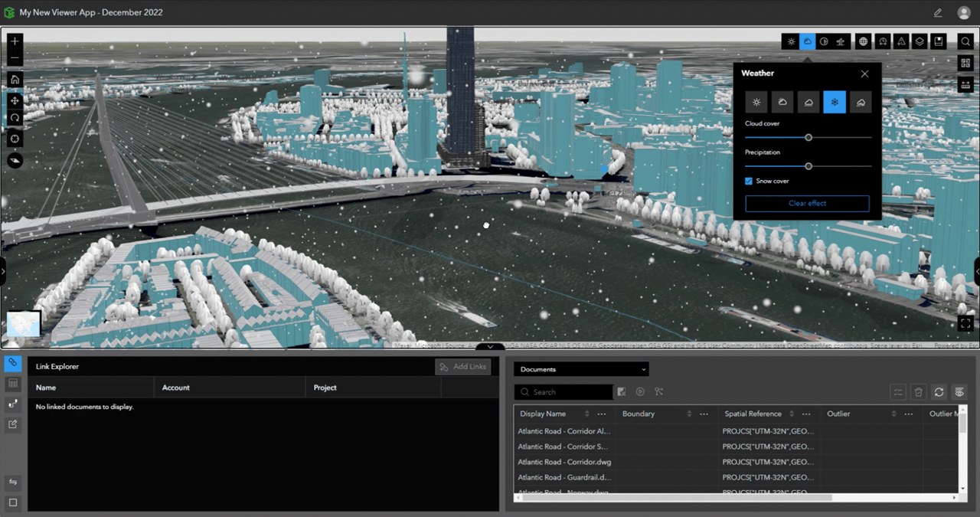This screenshot has height=517, width=980.
Task: Refresh the Documents table
Action: (939, 392)
